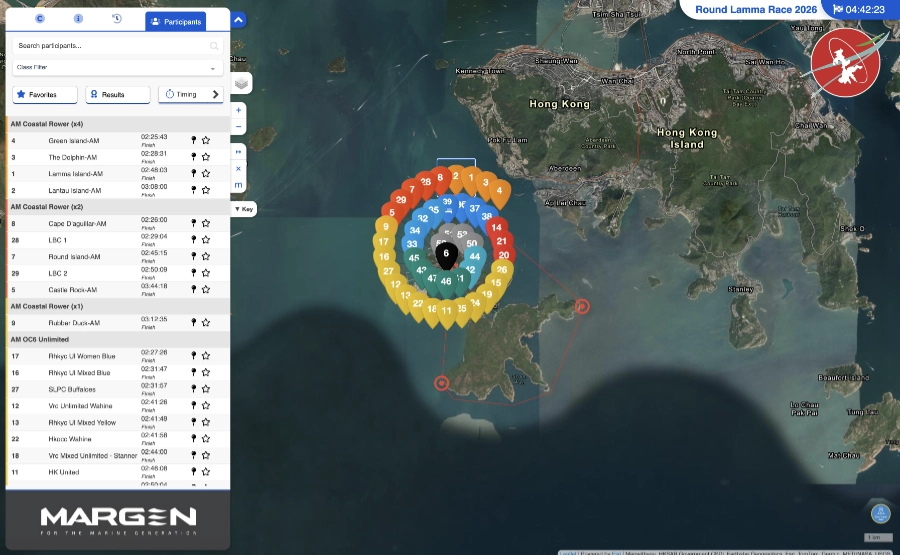Select the Vrc Unlimited Wahine row

(x=118, y=406)
